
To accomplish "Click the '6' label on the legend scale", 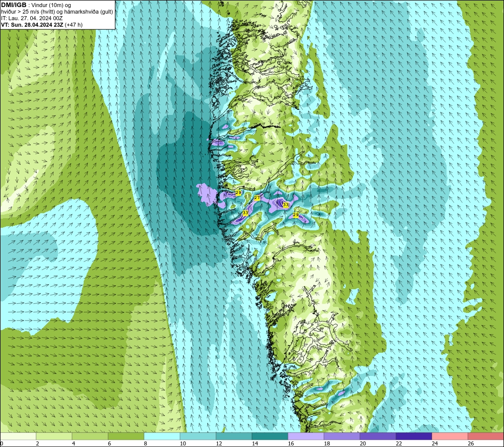I will tap(109, 443).
